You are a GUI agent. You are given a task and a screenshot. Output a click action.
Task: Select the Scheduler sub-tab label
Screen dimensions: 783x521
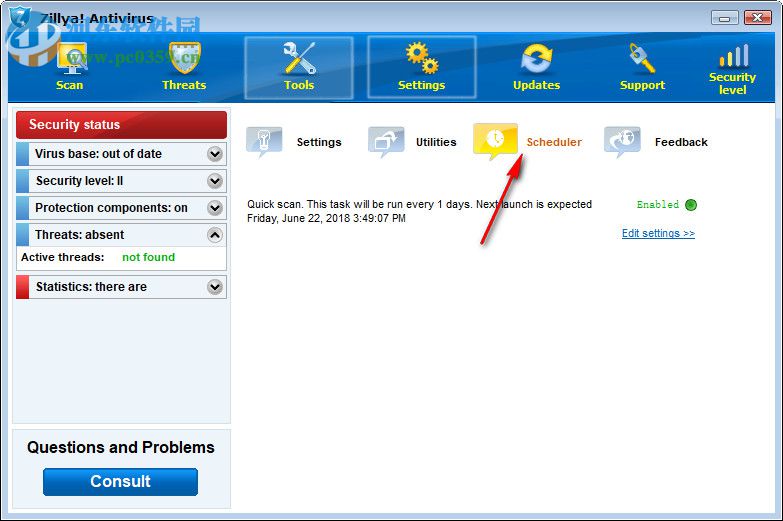[554, 142]
